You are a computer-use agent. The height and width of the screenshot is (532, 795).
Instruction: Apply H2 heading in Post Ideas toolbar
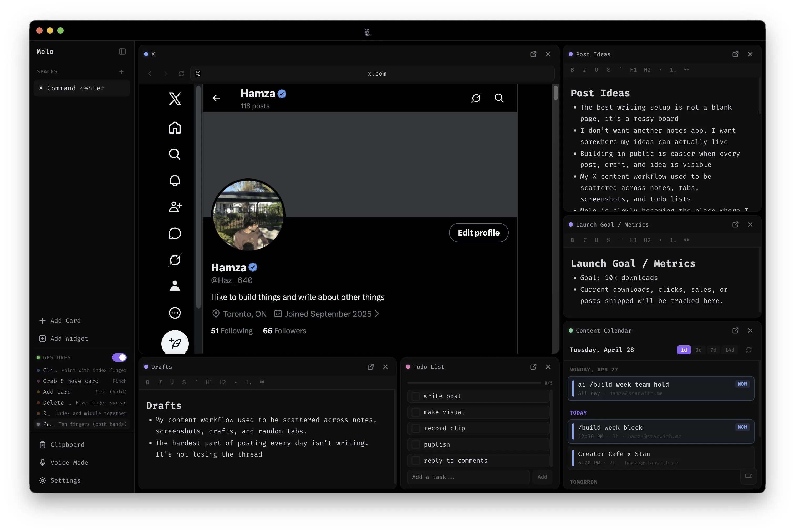[x=647, y=70]
